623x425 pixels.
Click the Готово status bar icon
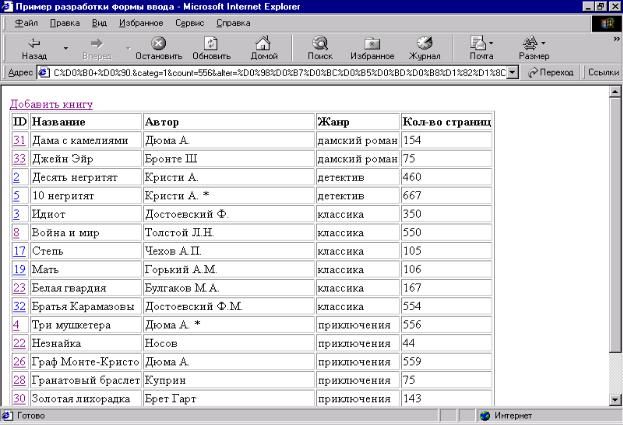[7, 416]
